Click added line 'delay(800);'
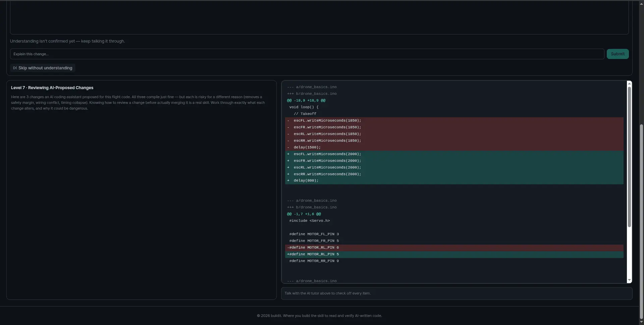Viewport: 644px width, 325px height. 454,181
